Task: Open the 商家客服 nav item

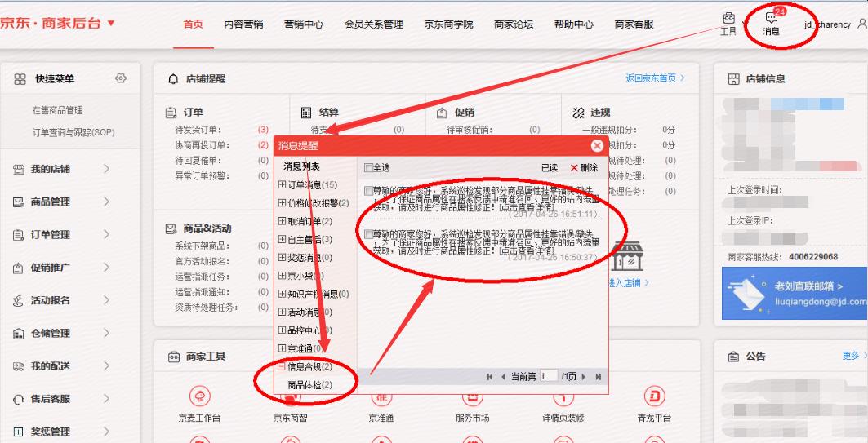Action: 634,24
